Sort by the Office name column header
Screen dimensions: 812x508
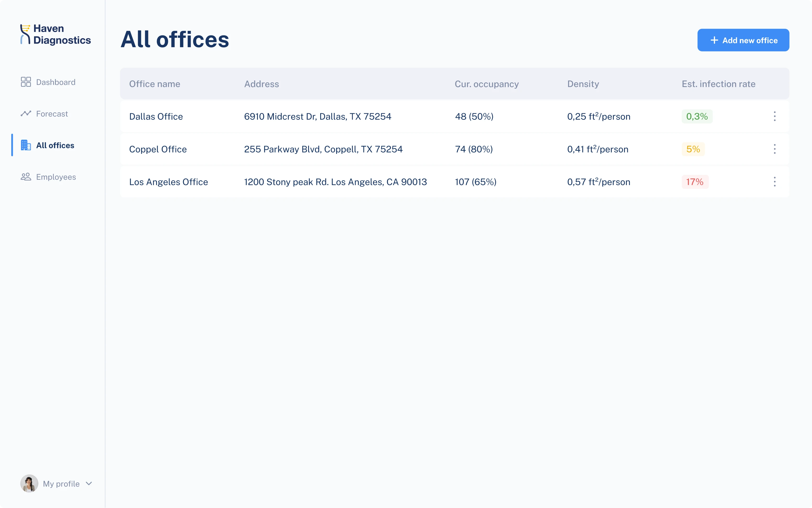point(155,84)
